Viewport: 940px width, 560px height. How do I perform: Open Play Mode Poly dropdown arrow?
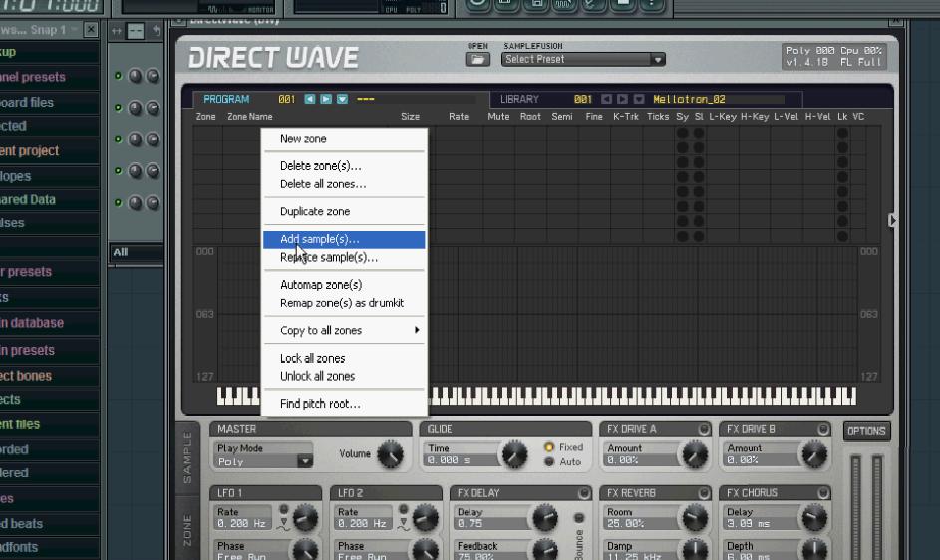tap(305, 461)
